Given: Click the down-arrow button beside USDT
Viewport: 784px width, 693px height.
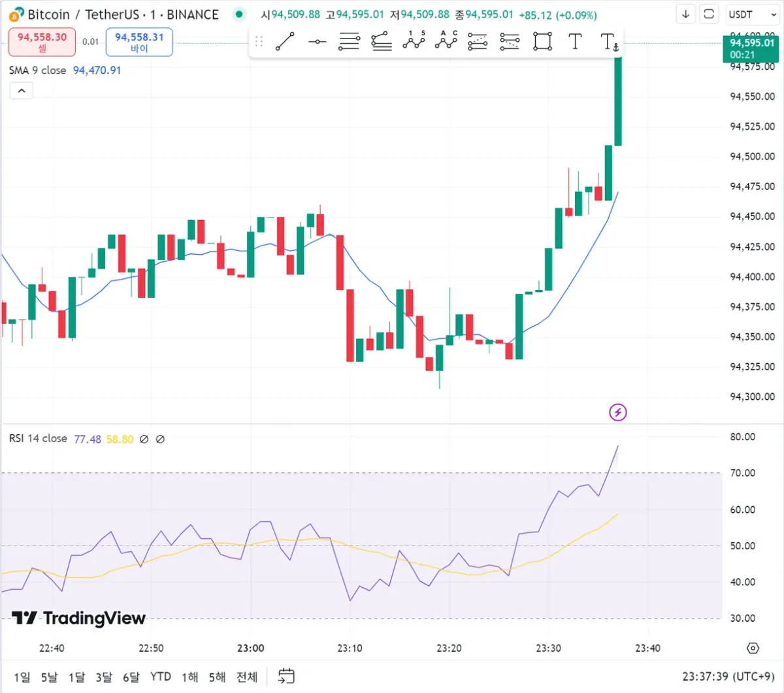Looking at the screenshot, I should coord(685,14).
